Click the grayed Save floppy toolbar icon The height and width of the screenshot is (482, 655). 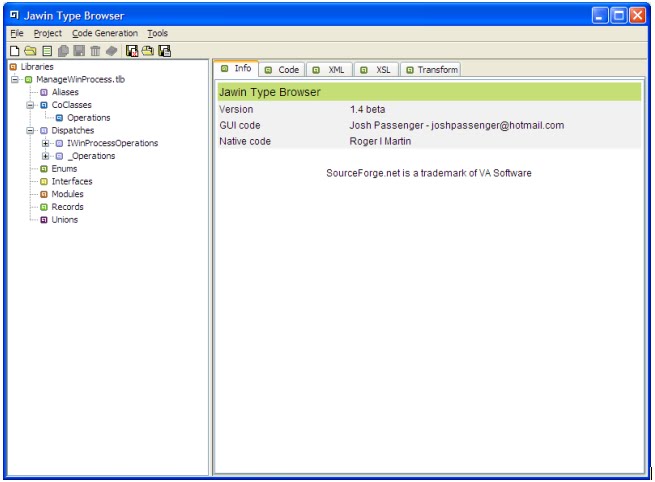click(x=79, y=51)
